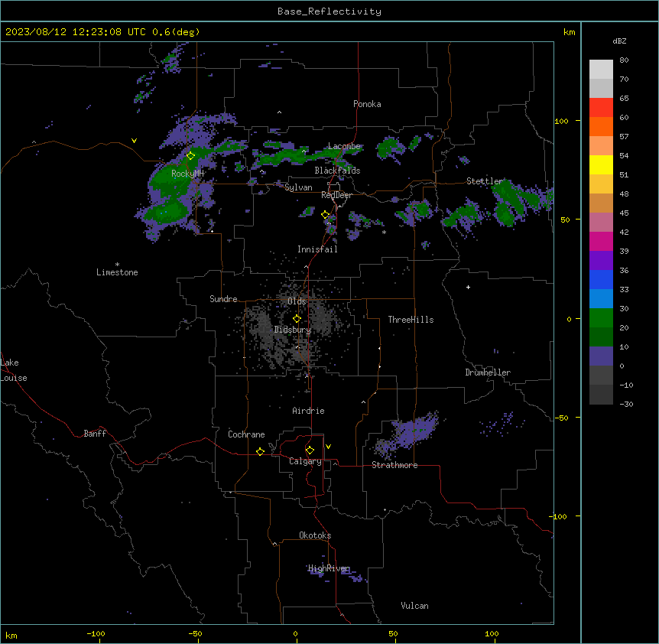Click the -30 value on the dBZ scale
The image size is (659, 644).
pyautogui.click(x=626, y=404)
